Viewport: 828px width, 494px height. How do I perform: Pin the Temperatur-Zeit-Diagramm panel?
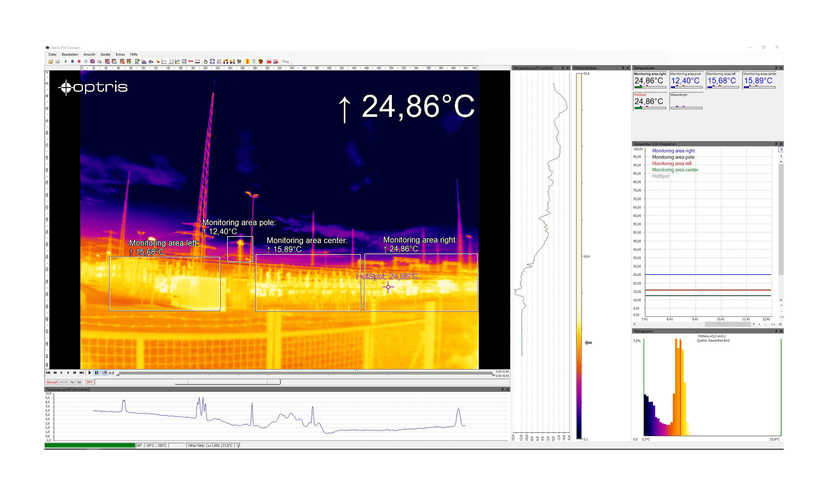[776, 144]
